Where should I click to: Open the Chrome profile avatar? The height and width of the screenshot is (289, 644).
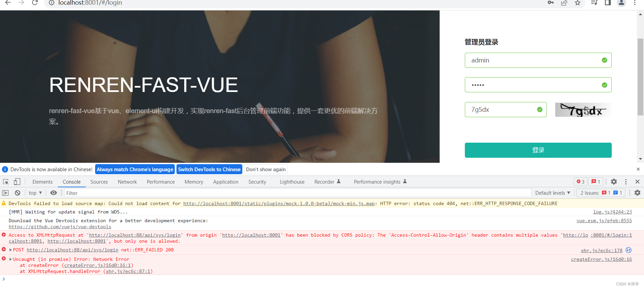tap(621, 3)
